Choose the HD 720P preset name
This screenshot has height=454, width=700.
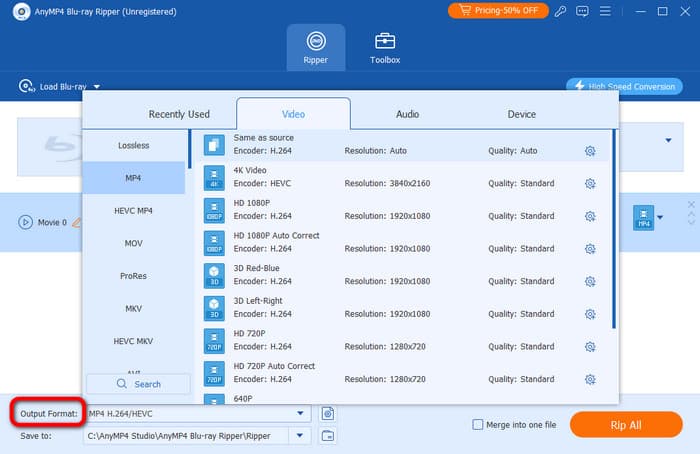[x=249, y=333]
